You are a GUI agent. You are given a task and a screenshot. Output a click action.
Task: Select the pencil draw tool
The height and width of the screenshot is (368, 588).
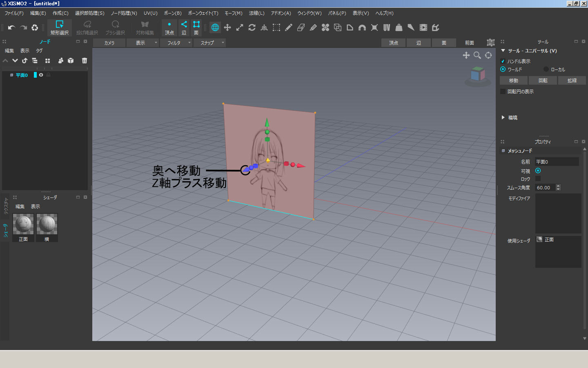click(289, 27)
